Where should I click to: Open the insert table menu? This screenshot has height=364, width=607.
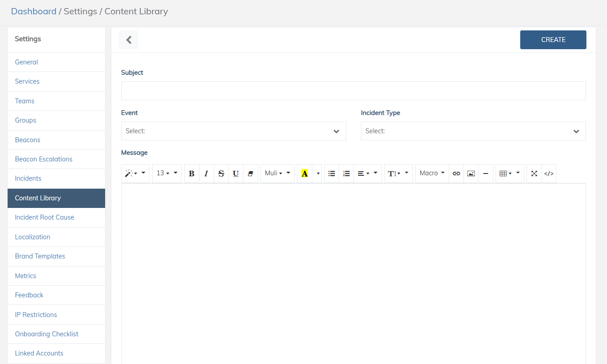pos(510,174)
